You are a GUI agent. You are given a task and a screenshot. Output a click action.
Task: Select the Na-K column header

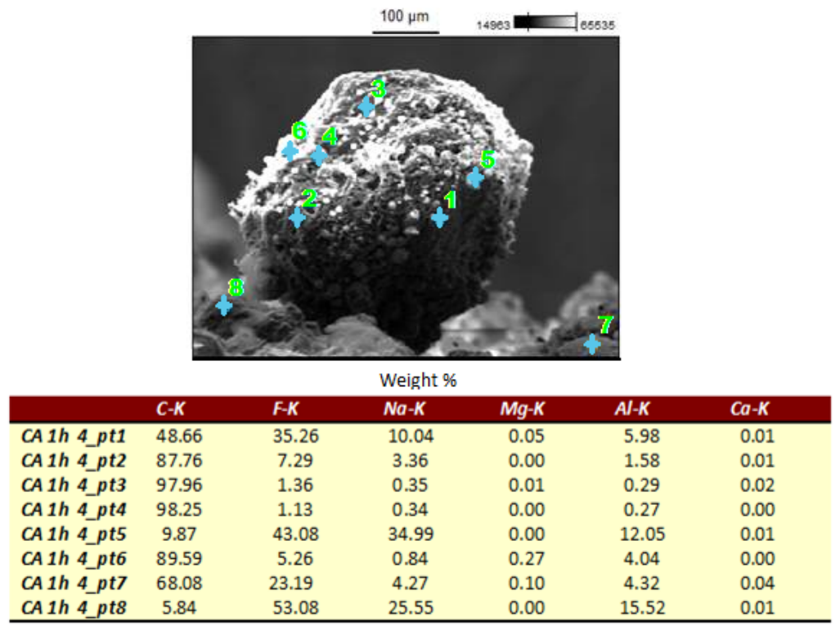(x=404, y=409)
